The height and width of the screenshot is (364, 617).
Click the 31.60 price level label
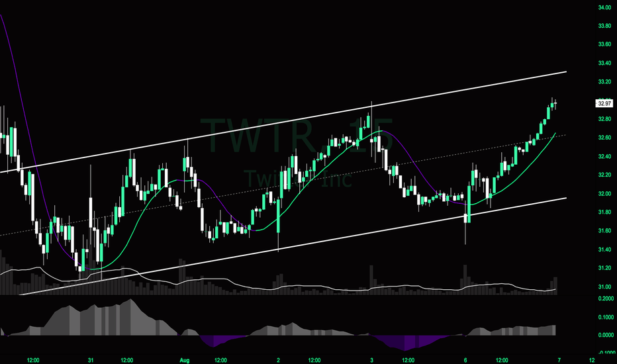(x=604, y=230)
